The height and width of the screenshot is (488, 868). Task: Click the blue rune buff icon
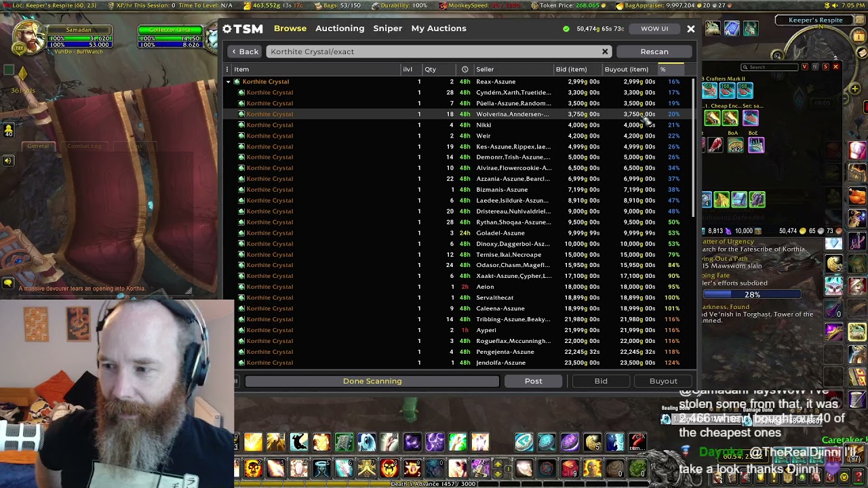pos(731,28)
